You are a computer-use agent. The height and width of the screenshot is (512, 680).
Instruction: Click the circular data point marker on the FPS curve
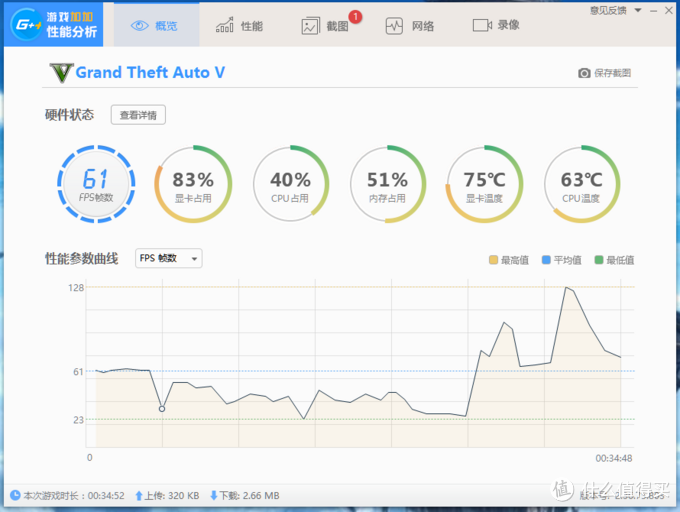(162, 409)
